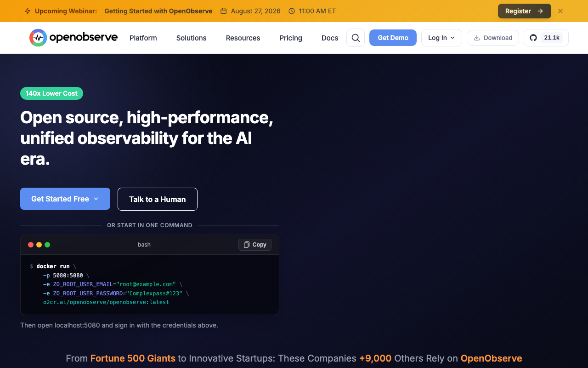Open the Resources menu

(243, 38)
